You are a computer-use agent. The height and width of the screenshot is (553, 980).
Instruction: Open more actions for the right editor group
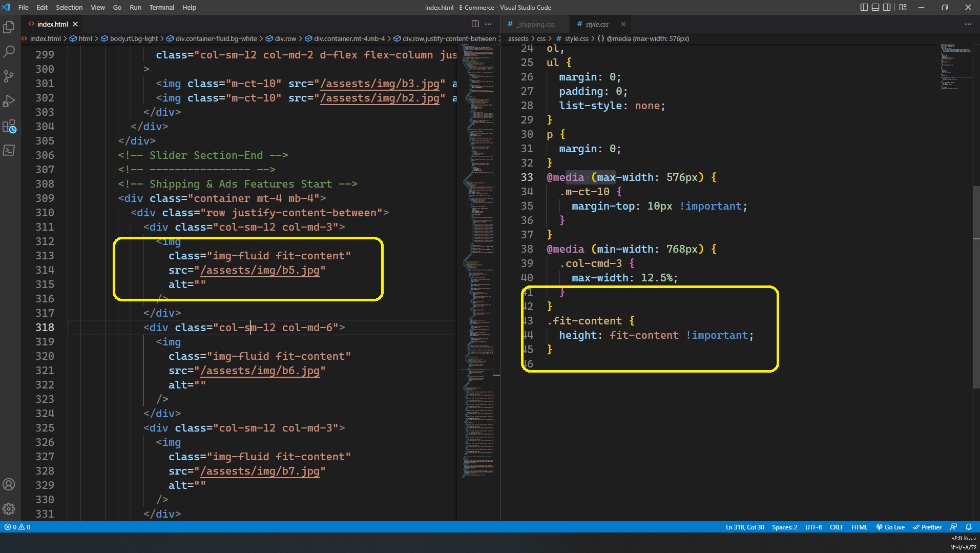click(968, 24)
